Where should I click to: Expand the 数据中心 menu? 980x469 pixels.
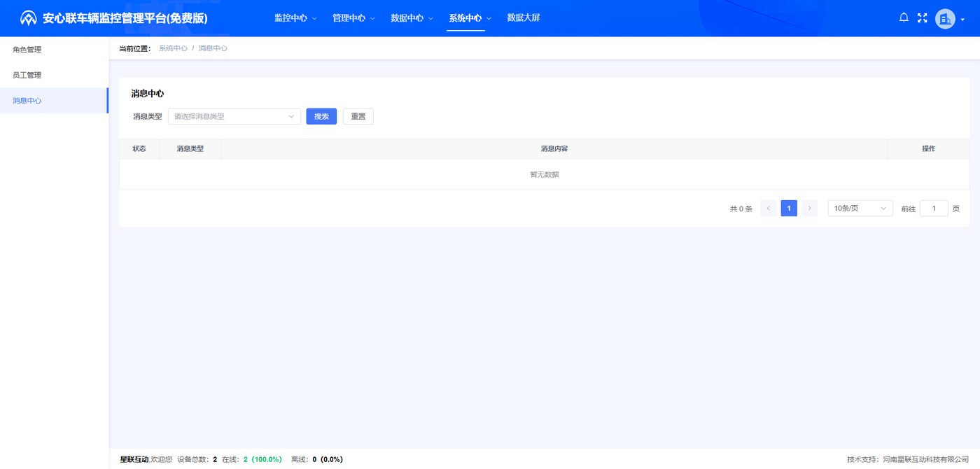[412, 18]
